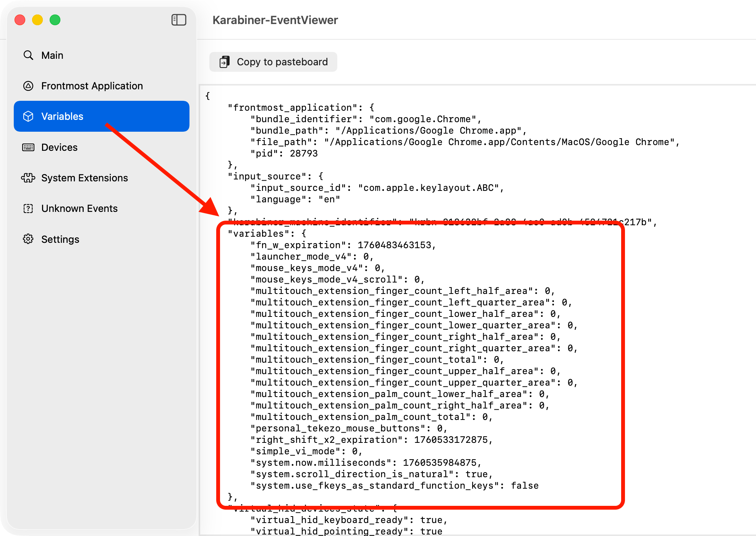This screenshot has width=756, height=536.
Task: Select the Main magnifying glass icon
Action: click(28, 55)
